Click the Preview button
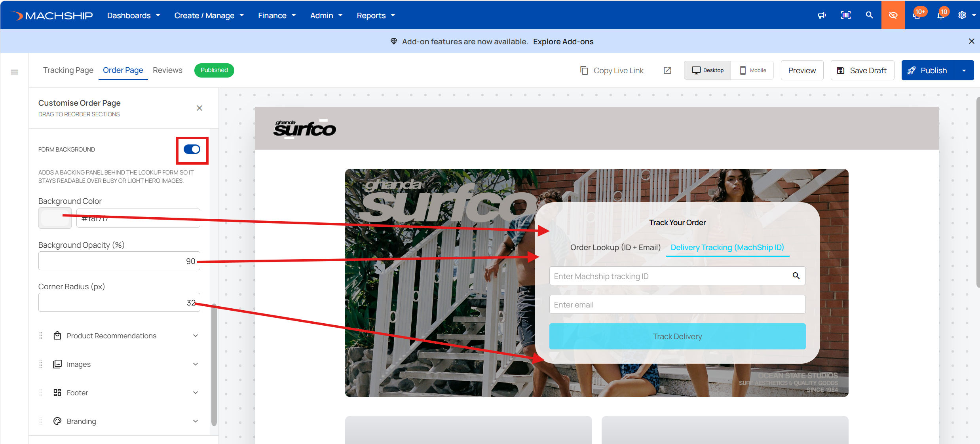 click(x=802, y=70)
